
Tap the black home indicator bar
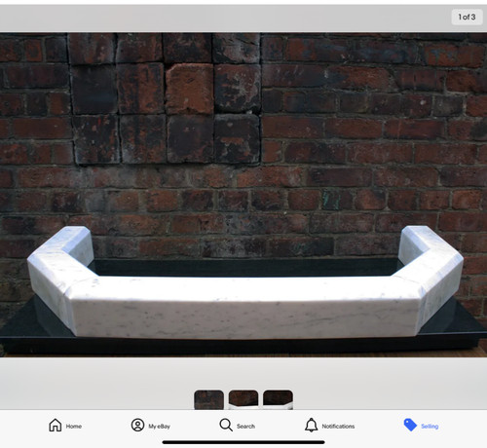(x=243, y=442)
